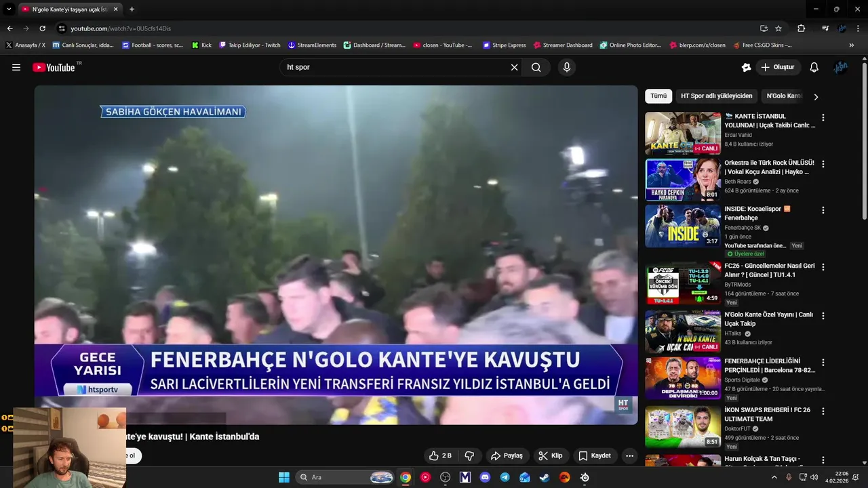Open 'KANTE İSTANBUL YOLUNDA' live thumbnail
868x488 pixels.
point(683,134)
